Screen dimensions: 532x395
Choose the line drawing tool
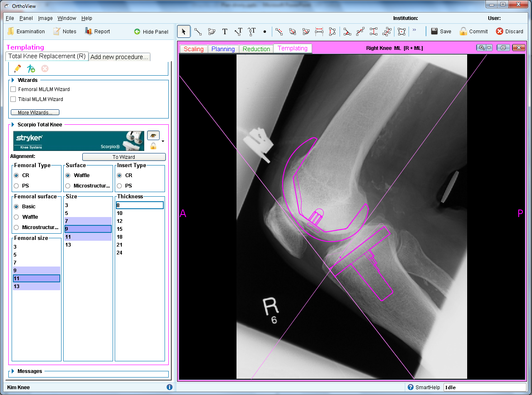(x=198, y=31)
